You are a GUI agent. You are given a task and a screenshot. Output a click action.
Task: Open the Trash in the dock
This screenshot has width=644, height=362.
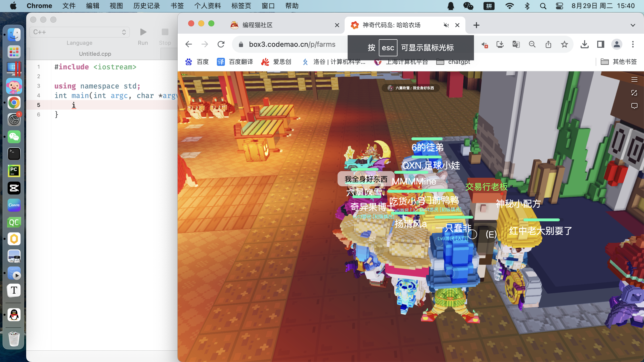14,339
